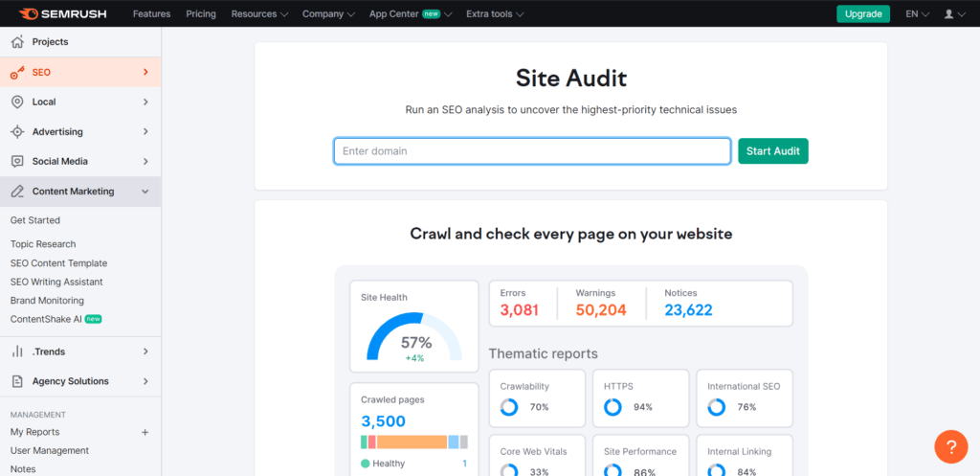
Task: Expand the Agency Solutions section
Action: (x=145, y=381)
